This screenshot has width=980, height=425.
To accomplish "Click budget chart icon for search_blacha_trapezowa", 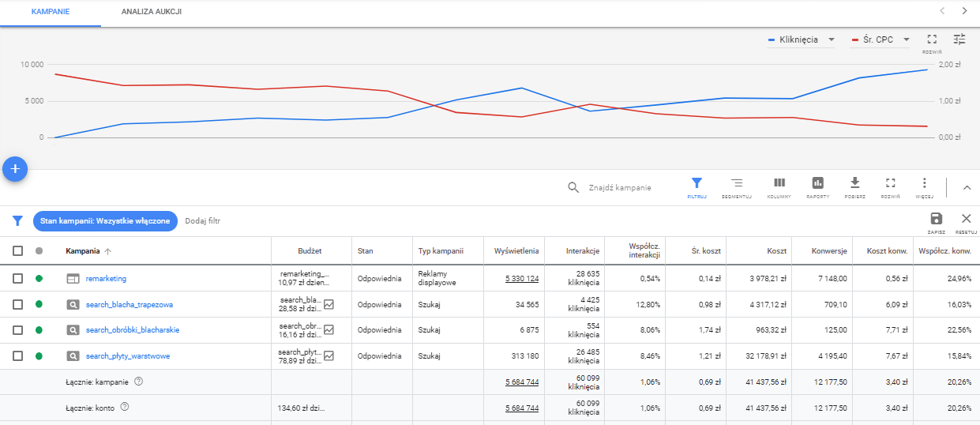I will click(x=329, y=304).
